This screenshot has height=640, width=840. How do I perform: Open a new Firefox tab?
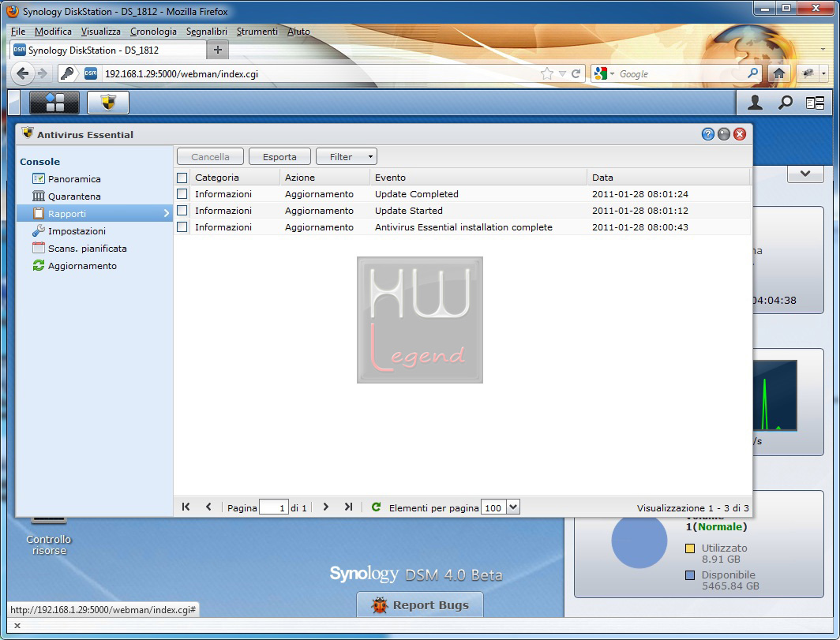tap(218, 50)
